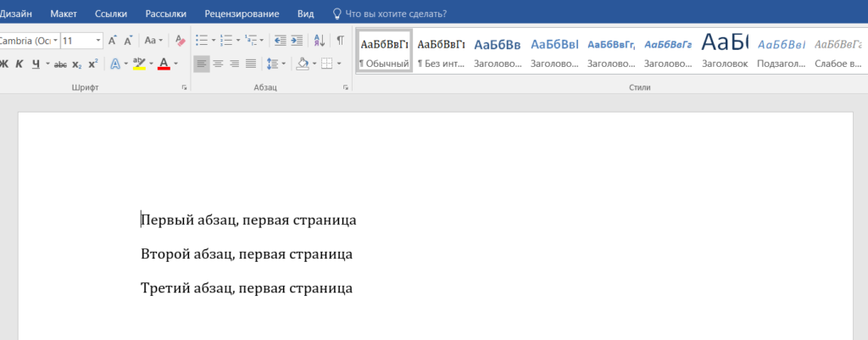868x340 pixels.
Task: Open the change case (Aa) dropdown
Action: click(x=153, y=41)
